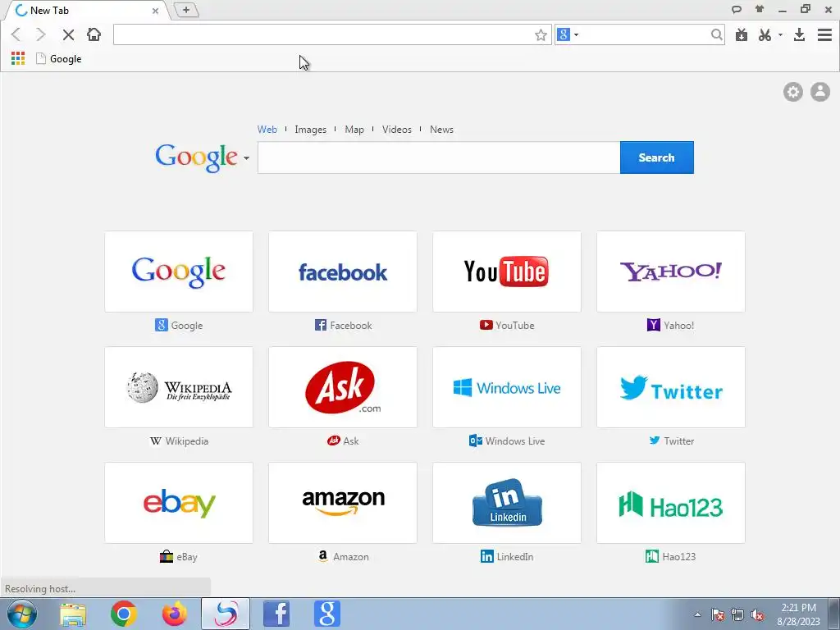Viewport: 840px width, 630px height.
Task: Open the browser main menu icon
Action: coord(824,34)
